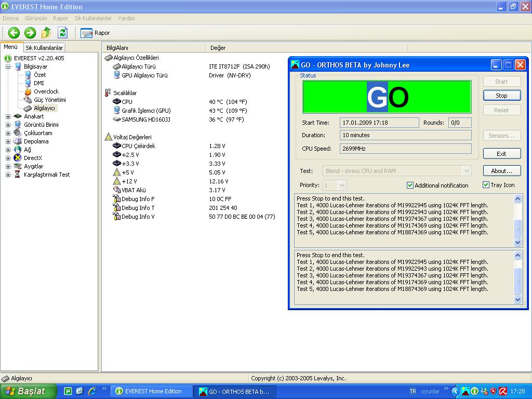The image size is (532, 399).
Task: Refresh the EVEREST view
Action: pyautogui.click(x=62, y=33)
